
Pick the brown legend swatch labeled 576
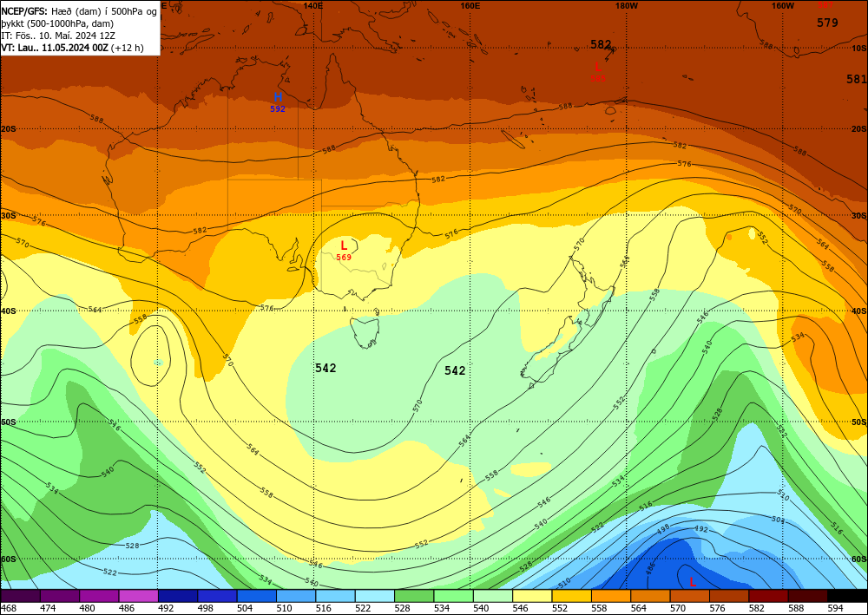[728, 596]
